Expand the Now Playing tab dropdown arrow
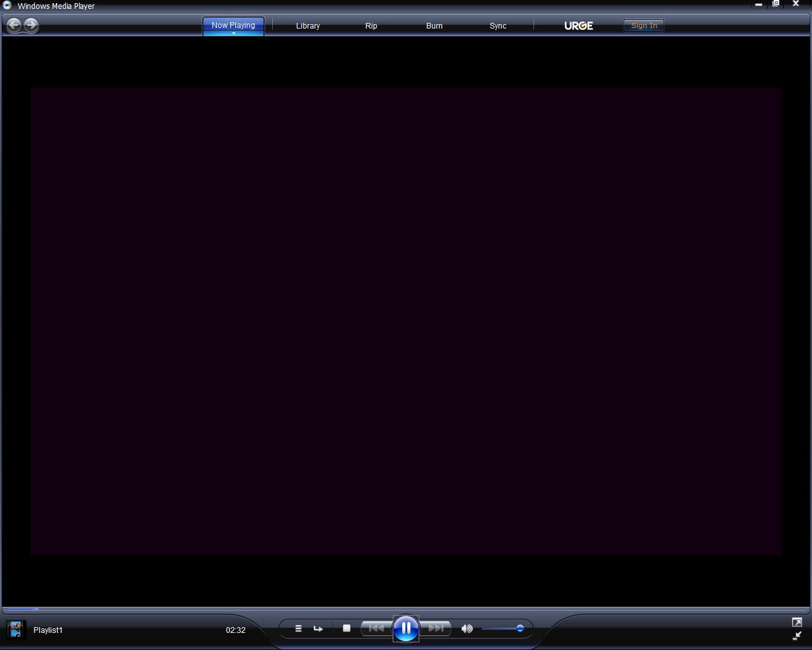This screenshot has width=812, height=650. pos(233,34)
